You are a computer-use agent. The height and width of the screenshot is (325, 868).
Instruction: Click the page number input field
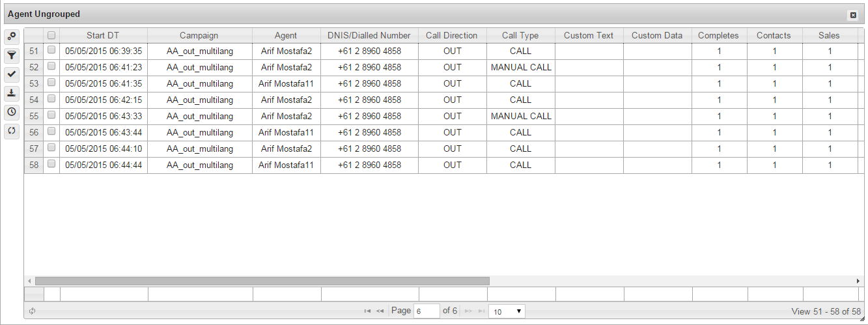pos(427,311)
